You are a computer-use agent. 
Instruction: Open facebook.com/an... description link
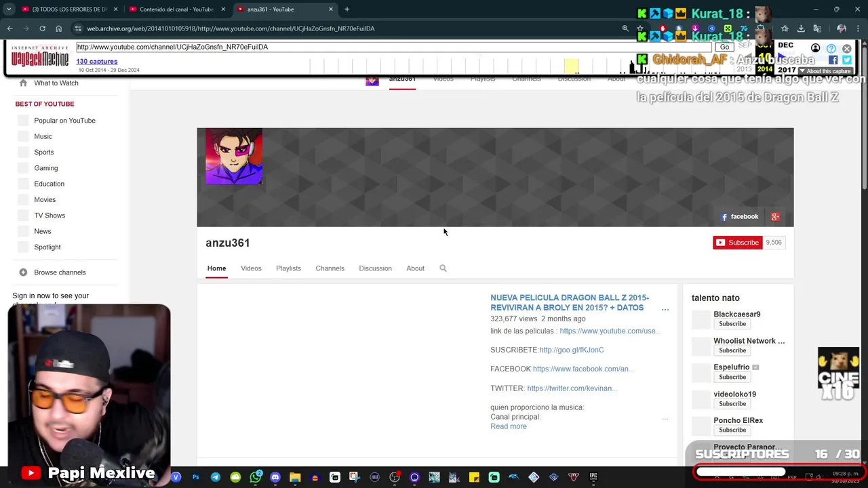583,369
